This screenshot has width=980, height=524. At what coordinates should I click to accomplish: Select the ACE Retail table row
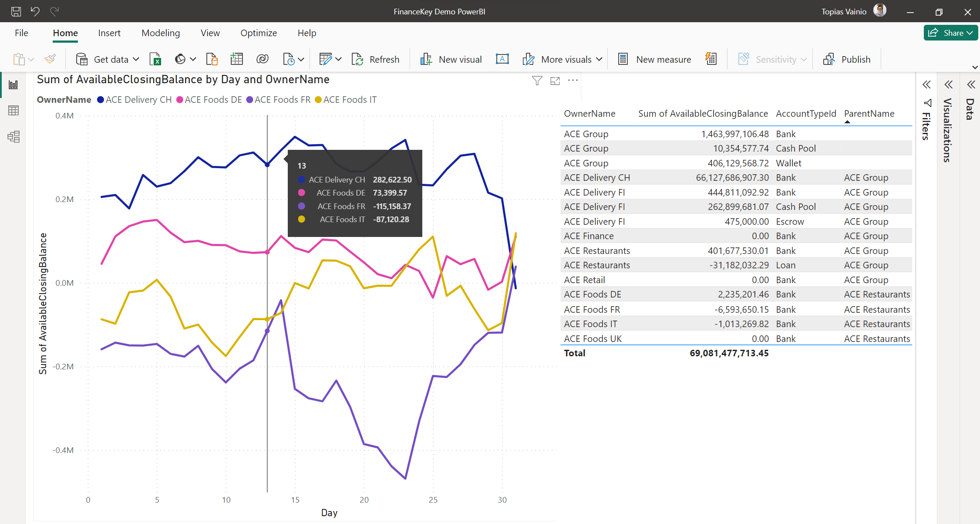(x=736, y=280)
